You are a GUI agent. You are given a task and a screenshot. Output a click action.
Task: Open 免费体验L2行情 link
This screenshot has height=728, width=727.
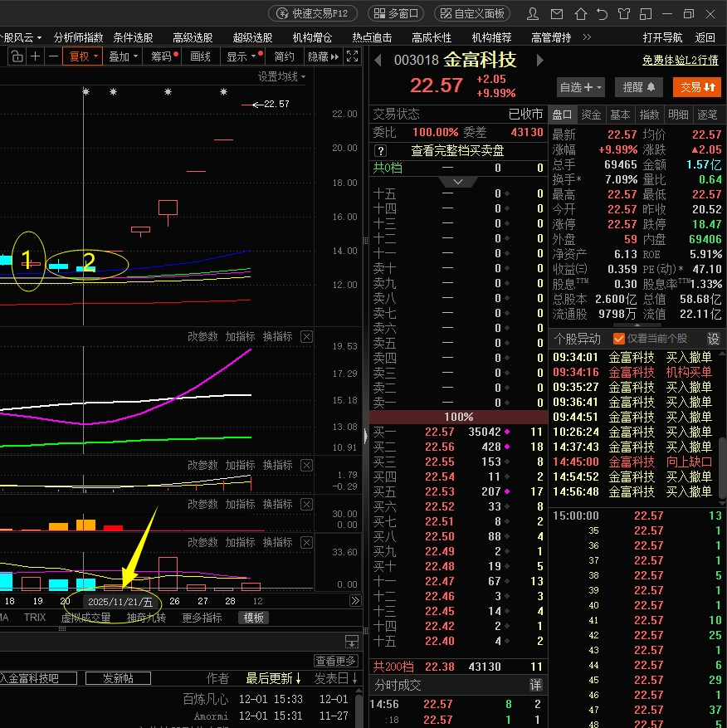click(681, 60)
